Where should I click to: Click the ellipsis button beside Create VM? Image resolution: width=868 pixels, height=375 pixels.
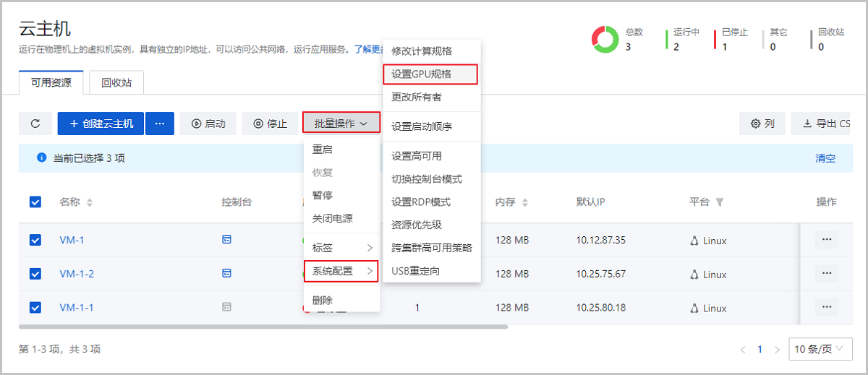tap(160, 124)
